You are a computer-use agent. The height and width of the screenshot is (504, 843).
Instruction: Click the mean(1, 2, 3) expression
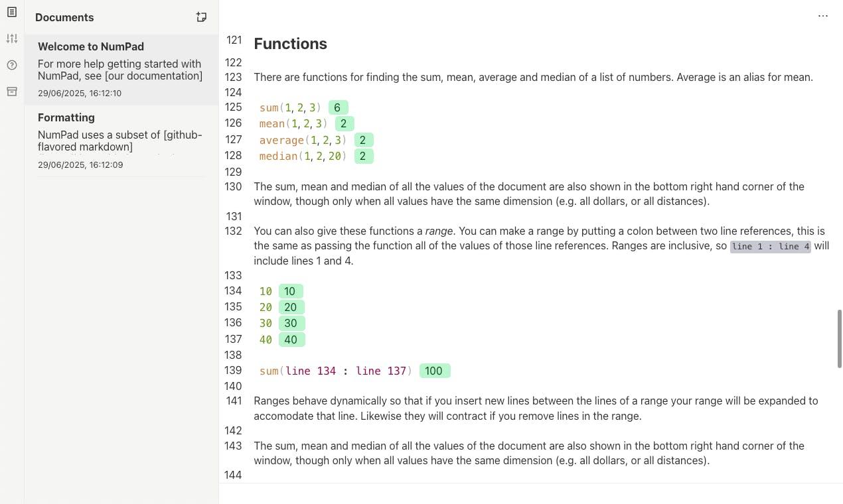pos(293,123)
